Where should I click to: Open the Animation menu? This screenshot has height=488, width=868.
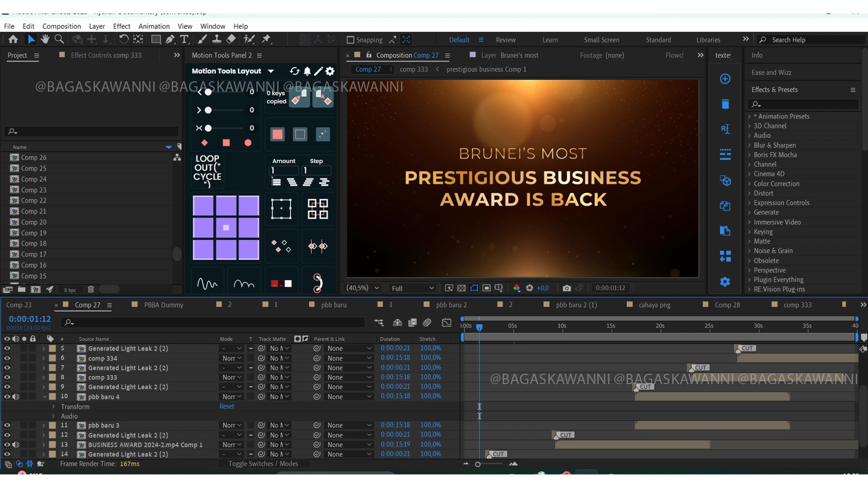click(154, 26)
